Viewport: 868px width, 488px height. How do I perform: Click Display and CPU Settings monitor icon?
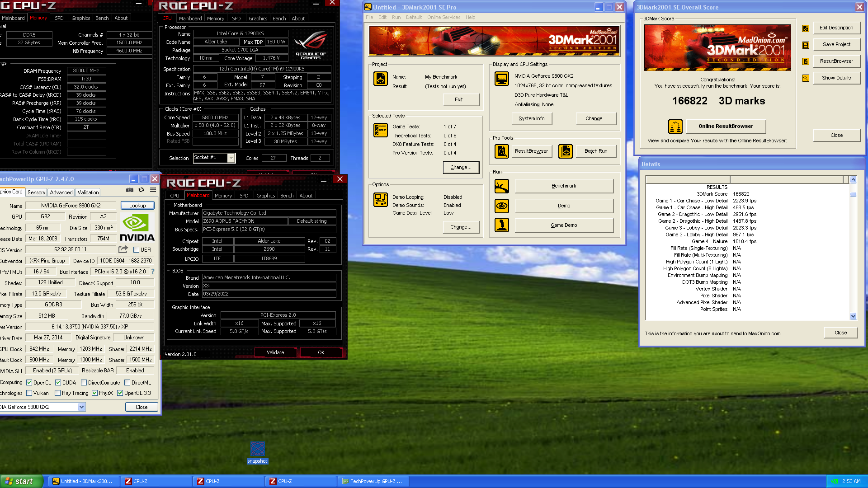(502, 79)
